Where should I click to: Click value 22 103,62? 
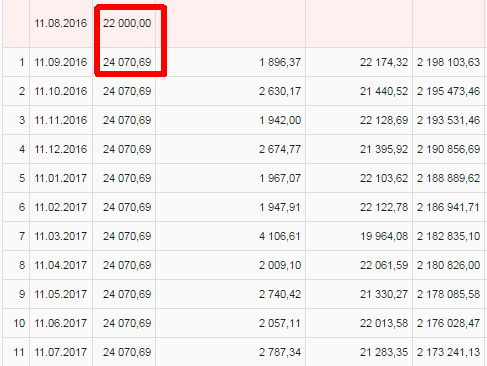[384, 178]
